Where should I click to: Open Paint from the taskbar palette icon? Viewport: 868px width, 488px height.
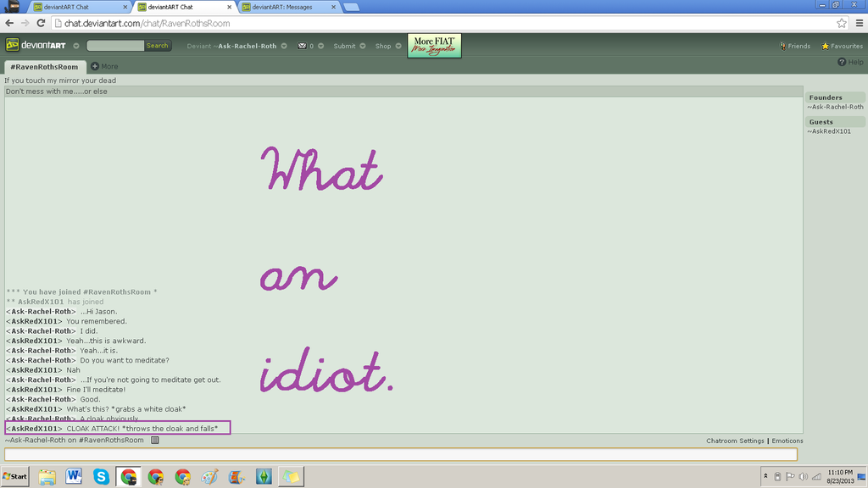(x=210, y=476)
